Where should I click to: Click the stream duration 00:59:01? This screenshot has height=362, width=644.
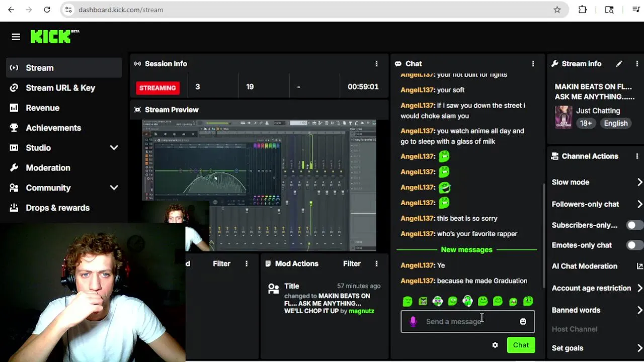coord(363,87)
